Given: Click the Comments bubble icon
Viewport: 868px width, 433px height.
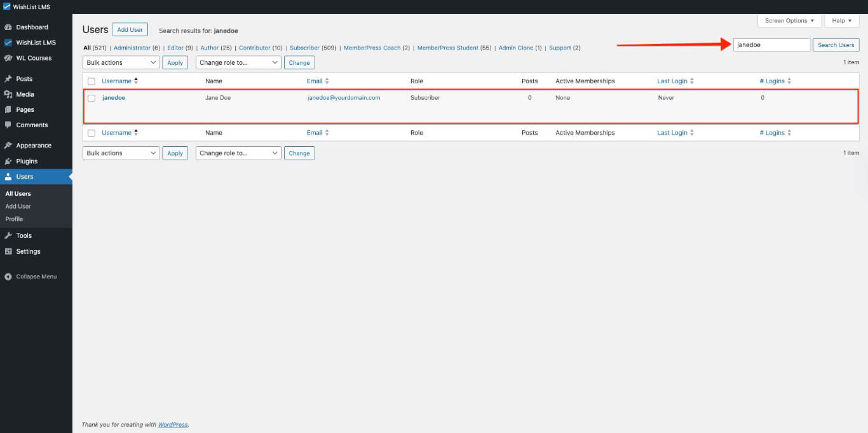Looking at the screenshot, I should click(8, 125).
